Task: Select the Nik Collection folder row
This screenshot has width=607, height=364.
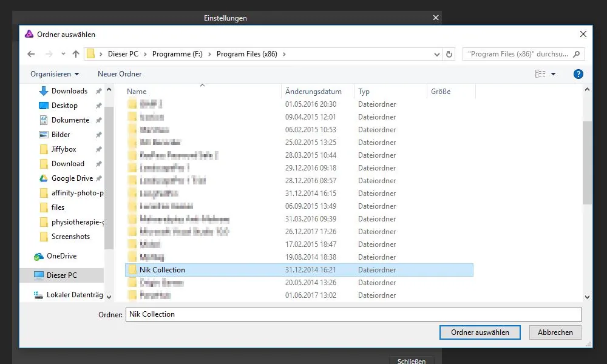Action: tap(299, 270)
